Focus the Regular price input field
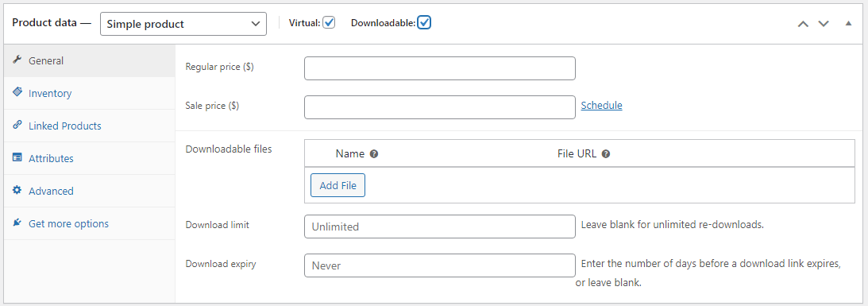 (439, 68)
